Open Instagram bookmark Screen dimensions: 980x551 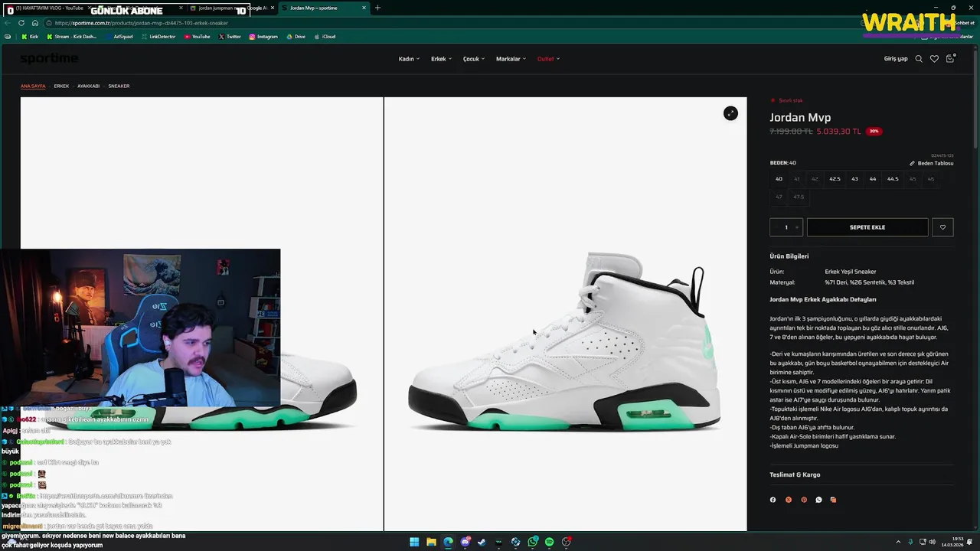[263, 37]
